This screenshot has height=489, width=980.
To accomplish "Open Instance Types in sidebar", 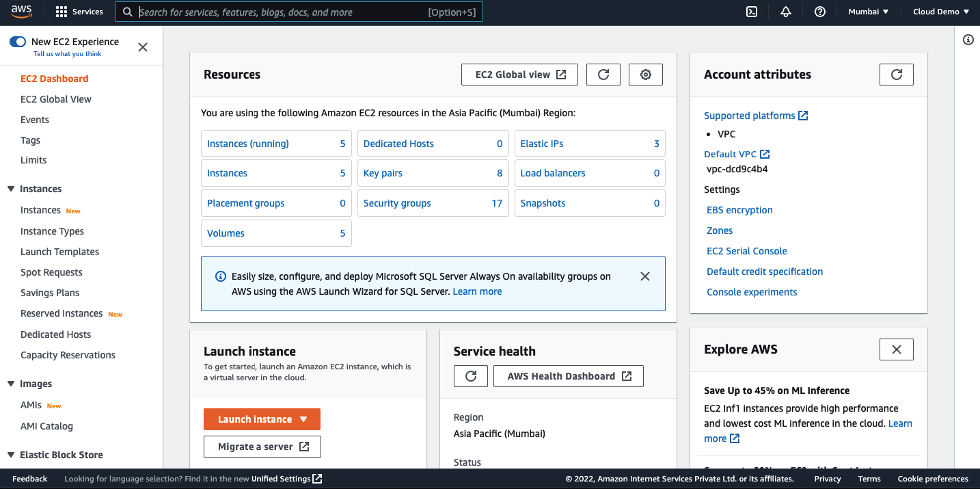I will coord(53,231).
